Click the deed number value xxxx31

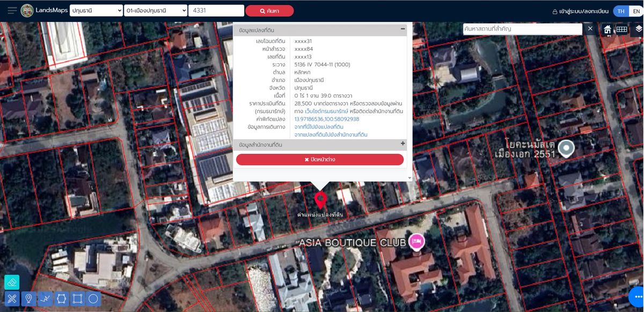pyautogui.click(x=303, y=41)
